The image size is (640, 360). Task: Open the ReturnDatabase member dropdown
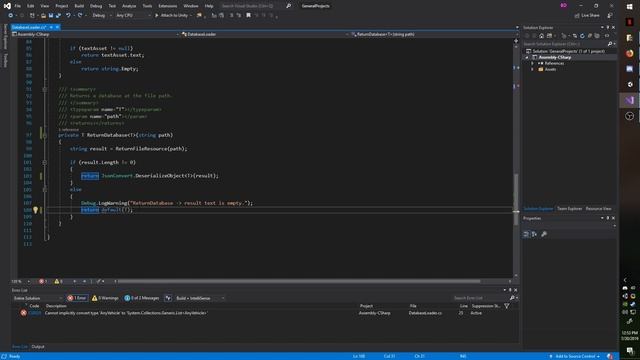(x=434, y=34)
